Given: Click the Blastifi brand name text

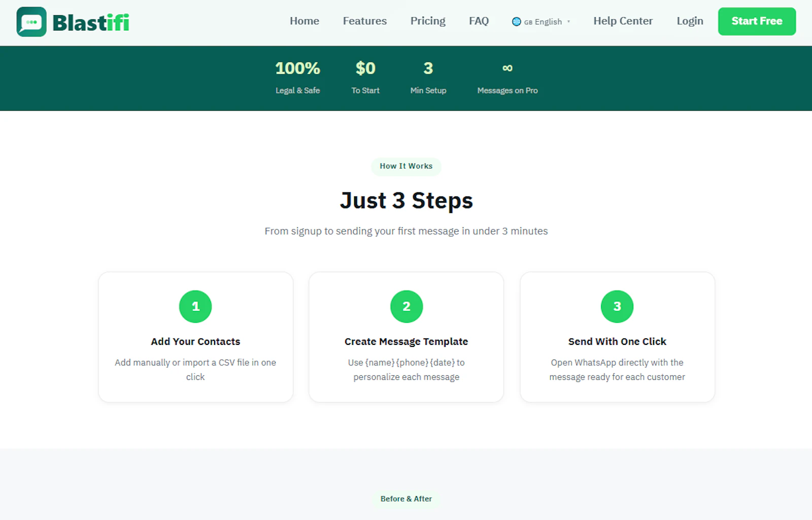Looking at the screenshot, I should [91, 22].
